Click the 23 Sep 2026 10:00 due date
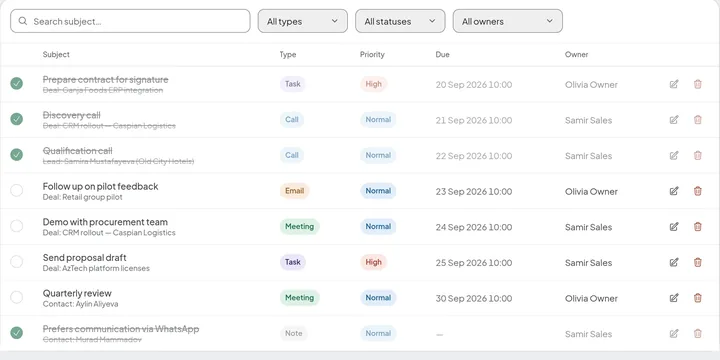 tap(473, 191)
